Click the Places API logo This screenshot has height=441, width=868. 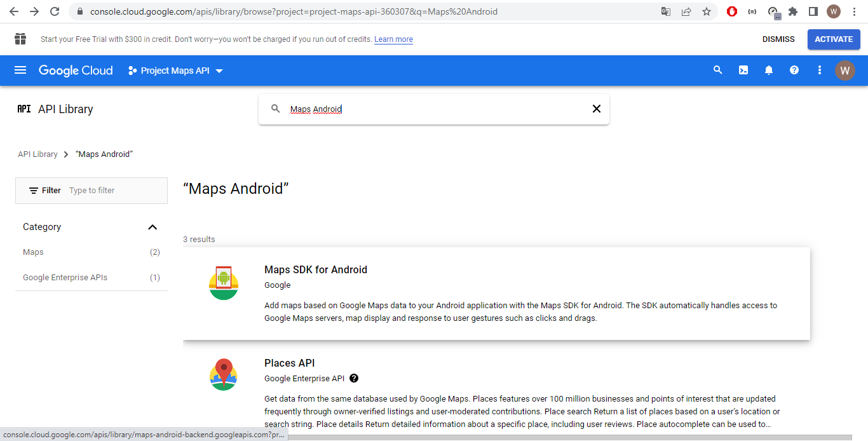[x=224, y=375]
